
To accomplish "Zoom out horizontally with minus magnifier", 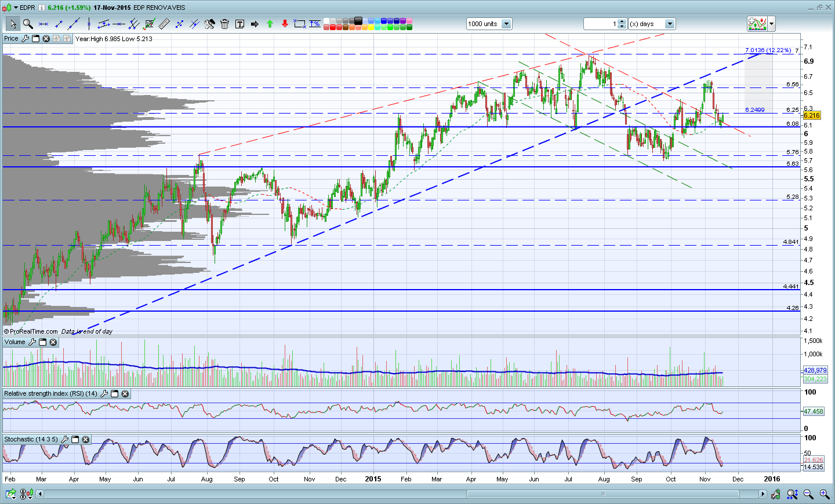I will (808, 494).
